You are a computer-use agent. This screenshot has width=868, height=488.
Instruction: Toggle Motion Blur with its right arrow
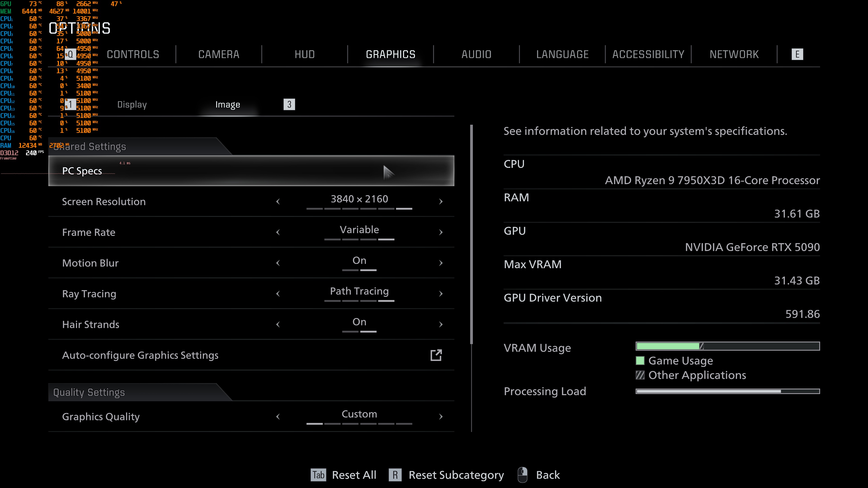point(441,263)
